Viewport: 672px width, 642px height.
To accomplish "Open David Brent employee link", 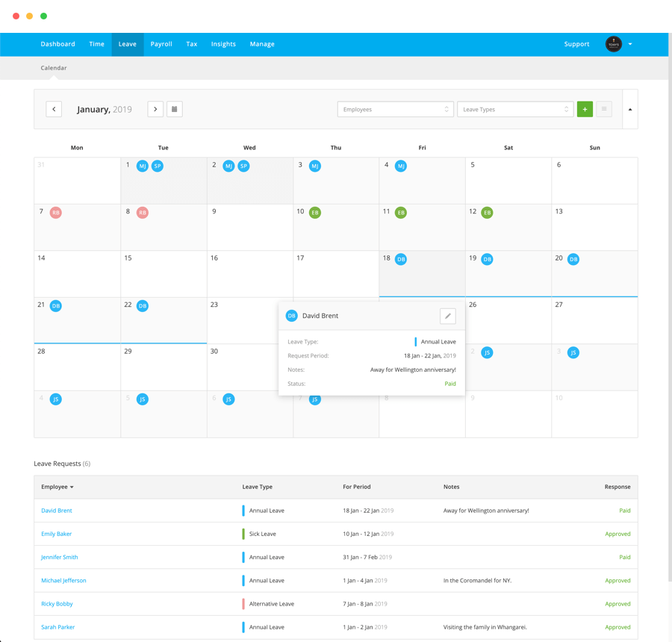I will point(57,511).
